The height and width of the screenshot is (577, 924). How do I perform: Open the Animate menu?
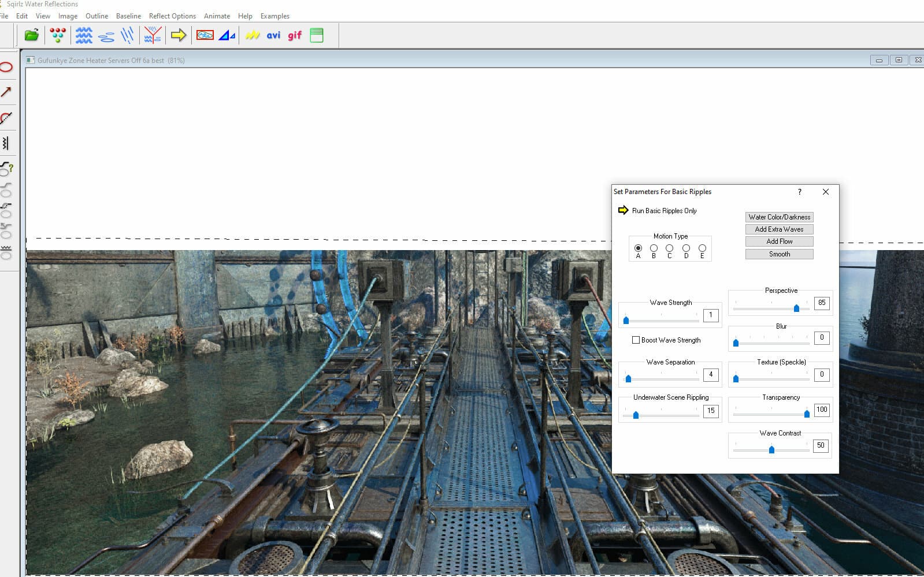click(217, 16)
